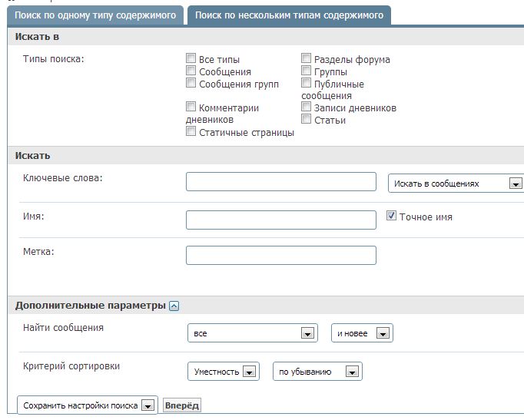Enable the Сообщения search type
This screenshot has width=524, height=420.
191,71
